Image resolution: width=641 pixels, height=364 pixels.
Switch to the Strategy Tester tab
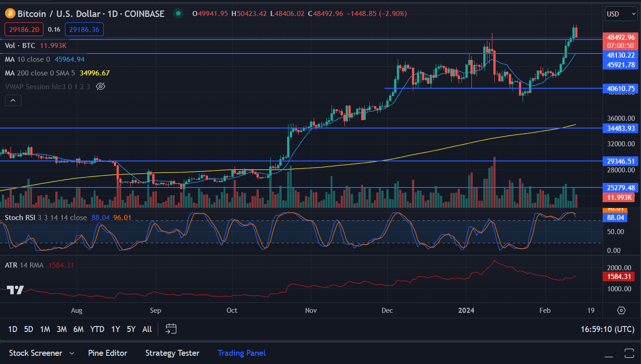[172, 353]
